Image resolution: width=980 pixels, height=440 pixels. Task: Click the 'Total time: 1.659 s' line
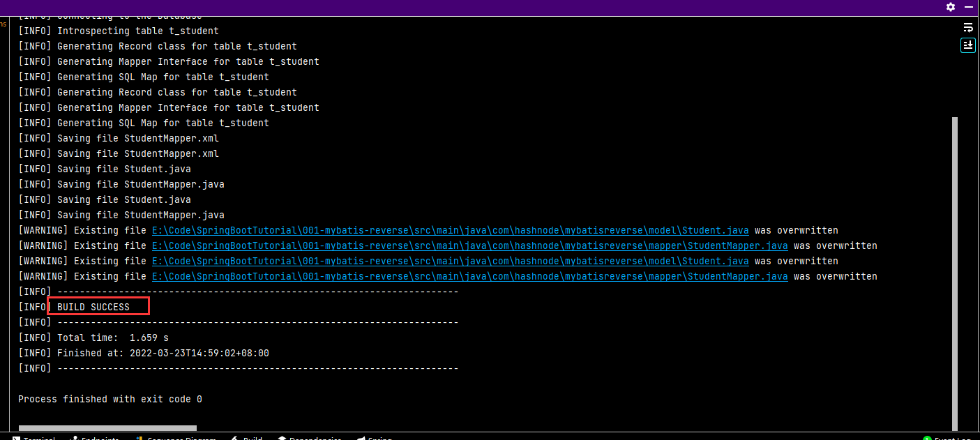tap(93, 337)
